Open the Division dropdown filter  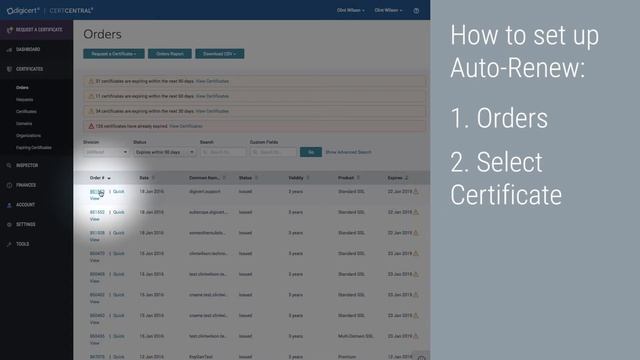click(x=106, y=152)
